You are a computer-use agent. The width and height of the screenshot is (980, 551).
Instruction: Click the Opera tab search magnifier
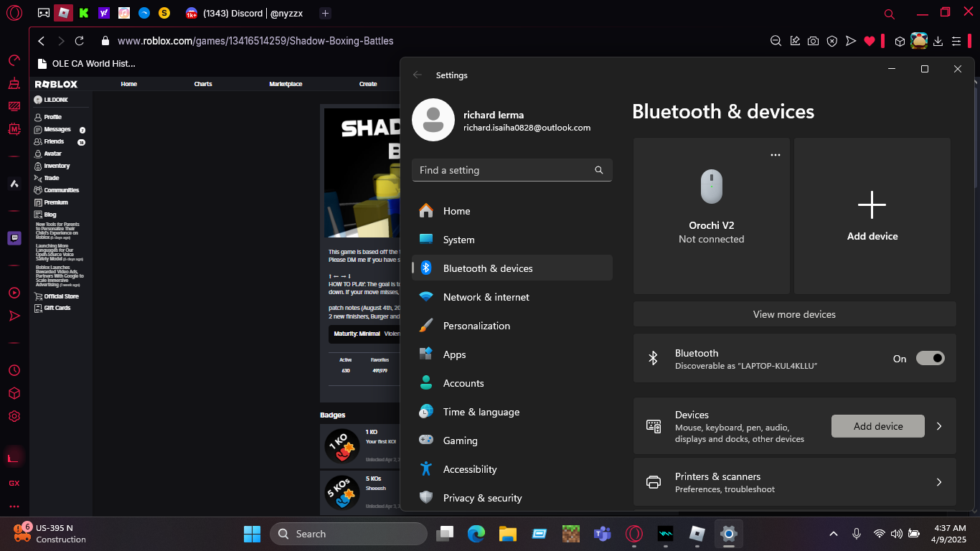tap(890, 13)
